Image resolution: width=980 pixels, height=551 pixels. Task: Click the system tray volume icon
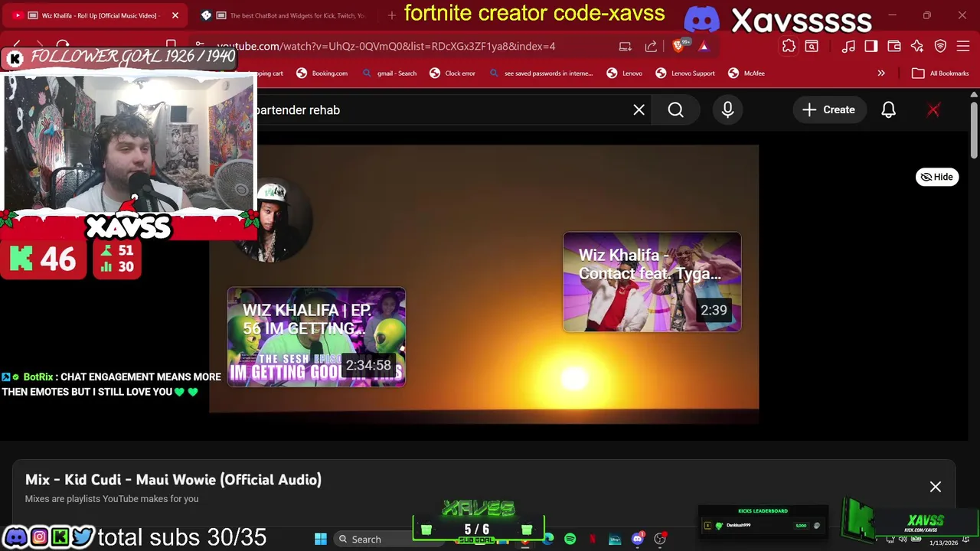pos(903,539)
